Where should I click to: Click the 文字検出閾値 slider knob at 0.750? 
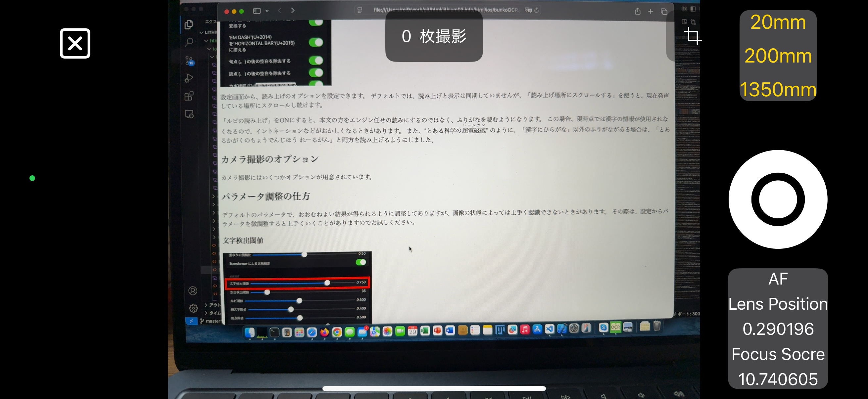(327, 283)
